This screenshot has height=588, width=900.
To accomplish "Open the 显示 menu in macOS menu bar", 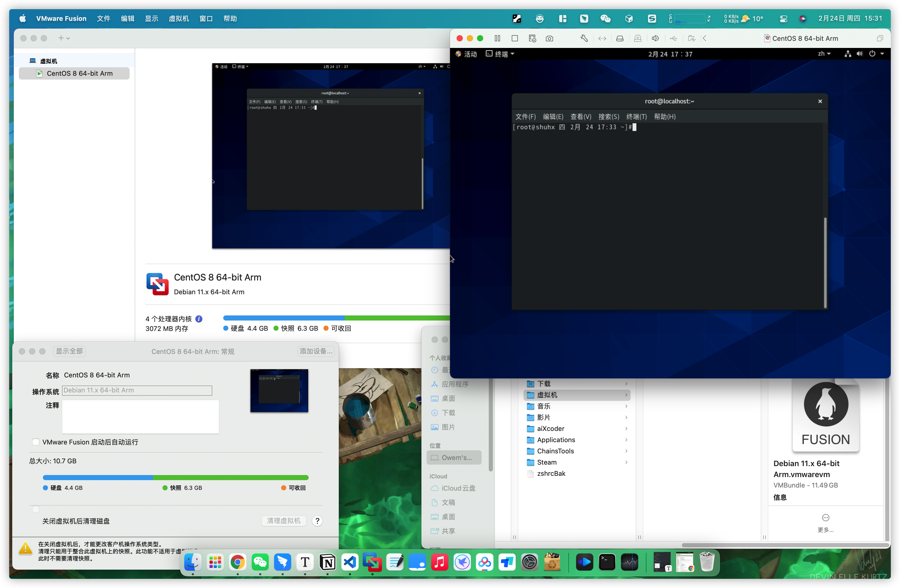I will 151,19.
